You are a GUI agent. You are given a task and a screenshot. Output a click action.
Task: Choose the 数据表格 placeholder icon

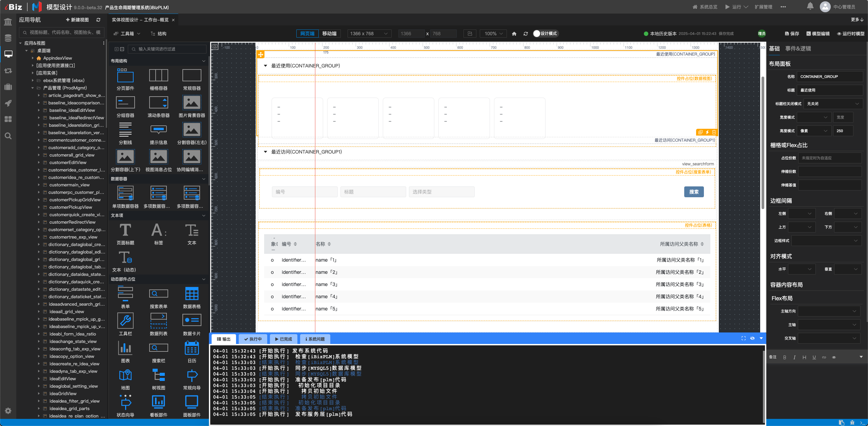coord(192,294)
